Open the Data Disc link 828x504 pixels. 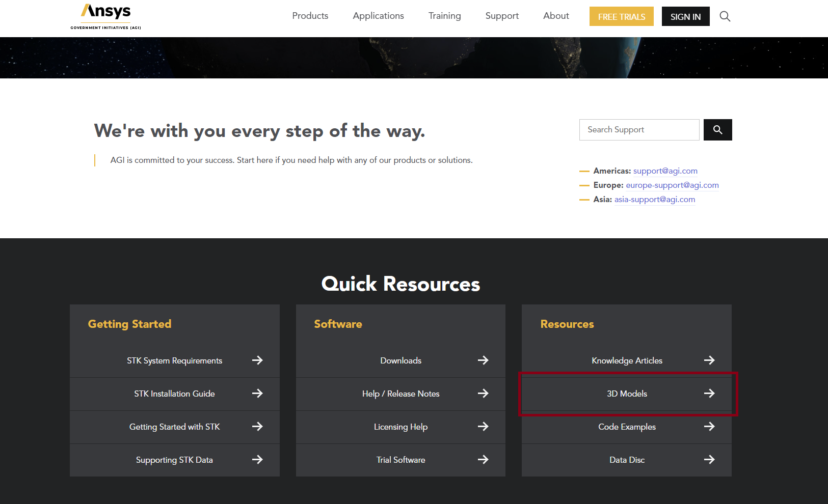pyautogui.click(x=627, y=460)
